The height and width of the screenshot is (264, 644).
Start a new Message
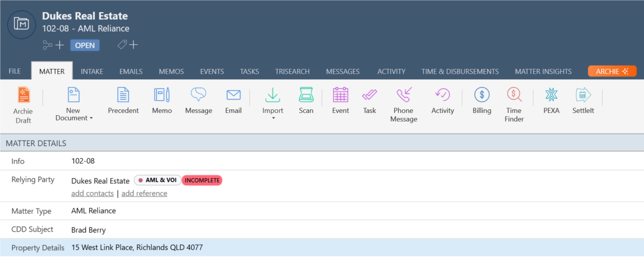click(199, 101)
